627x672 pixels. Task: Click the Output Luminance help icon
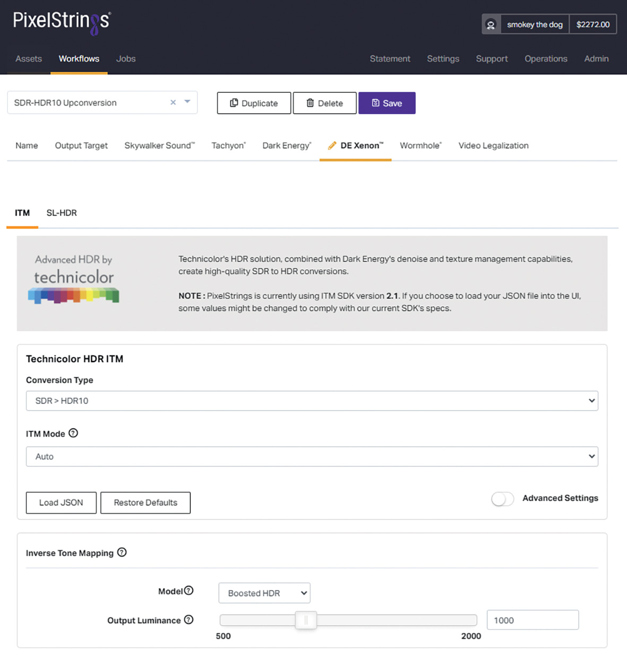[188, 620]
